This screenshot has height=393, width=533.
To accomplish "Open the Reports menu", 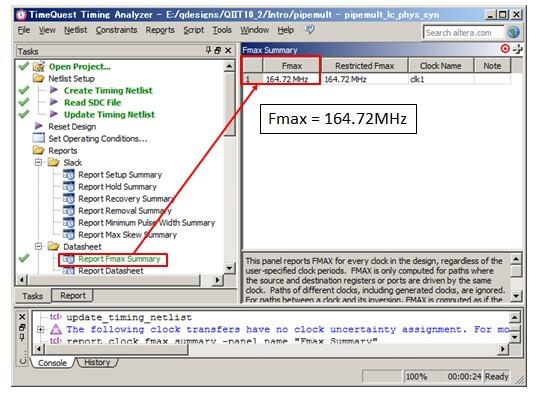I will (160, 30).
